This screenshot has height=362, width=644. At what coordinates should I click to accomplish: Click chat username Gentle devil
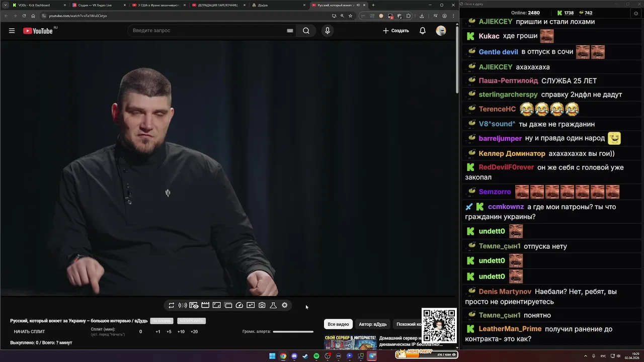click(498, 52)
